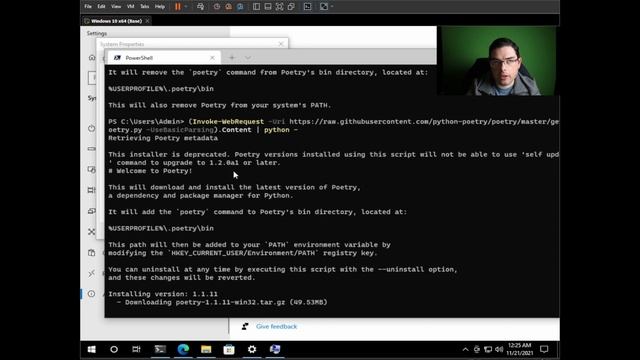Add a new terminal tab
This screenshot has height=360, width=640.
click(232, 58)
